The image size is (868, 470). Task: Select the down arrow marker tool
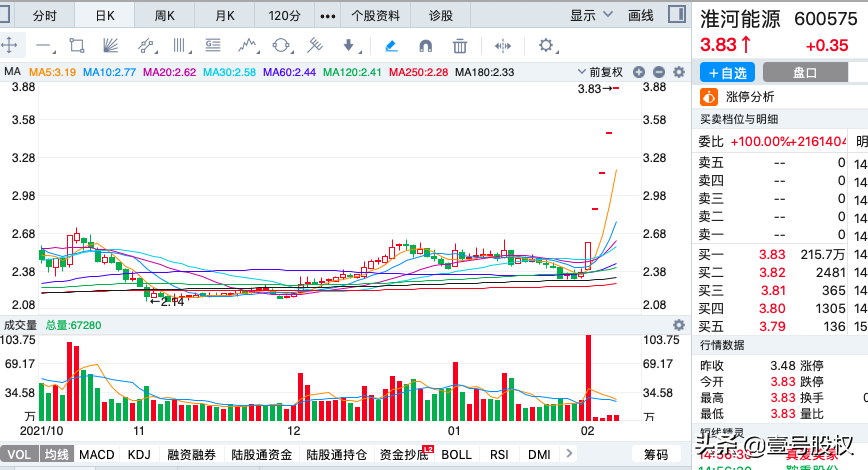[349, 45]
